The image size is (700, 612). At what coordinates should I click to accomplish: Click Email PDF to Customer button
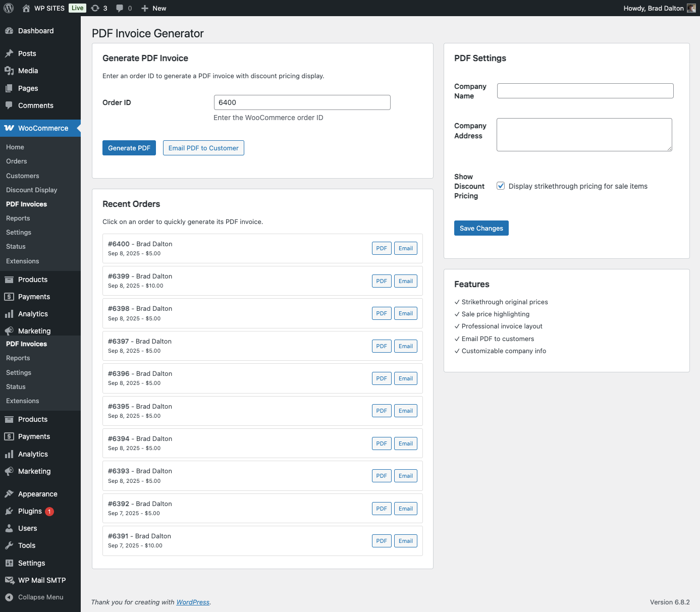(x=203, y=148)
